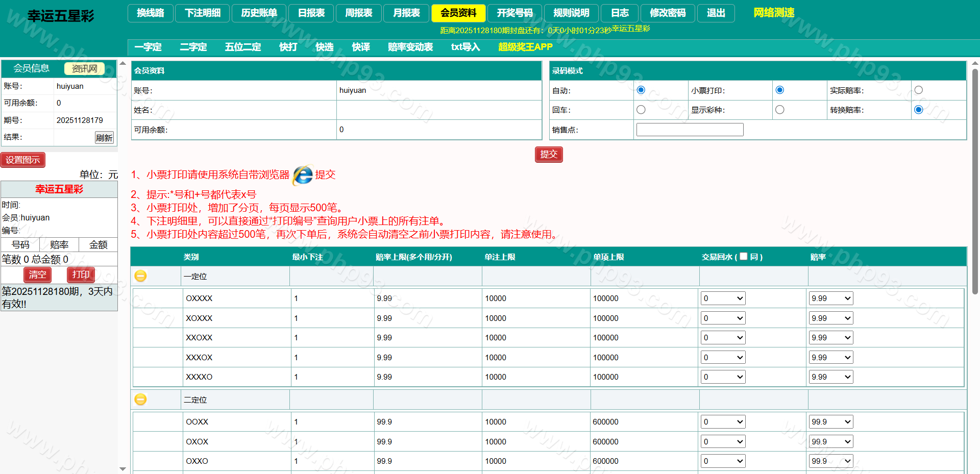Click the 销售点 text input field
The image size is (980, 474).
coord(690,130)
